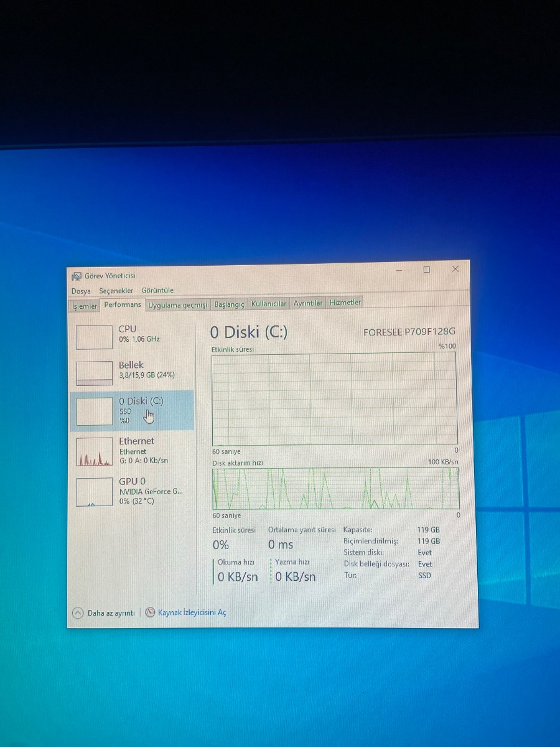Switch to the Hizmetler tab
This screenshot has width=560, height=747.
(x=345, y=303)
